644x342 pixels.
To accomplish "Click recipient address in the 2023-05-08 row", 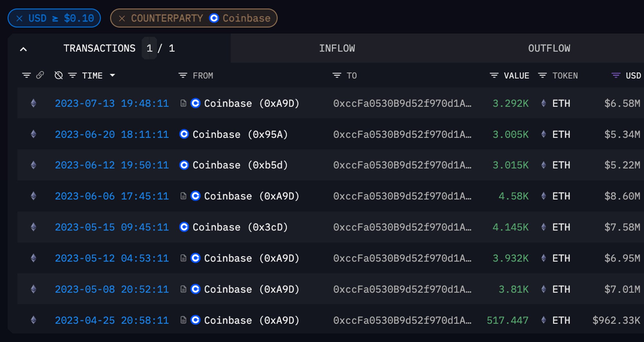I will tap(402, 289).
